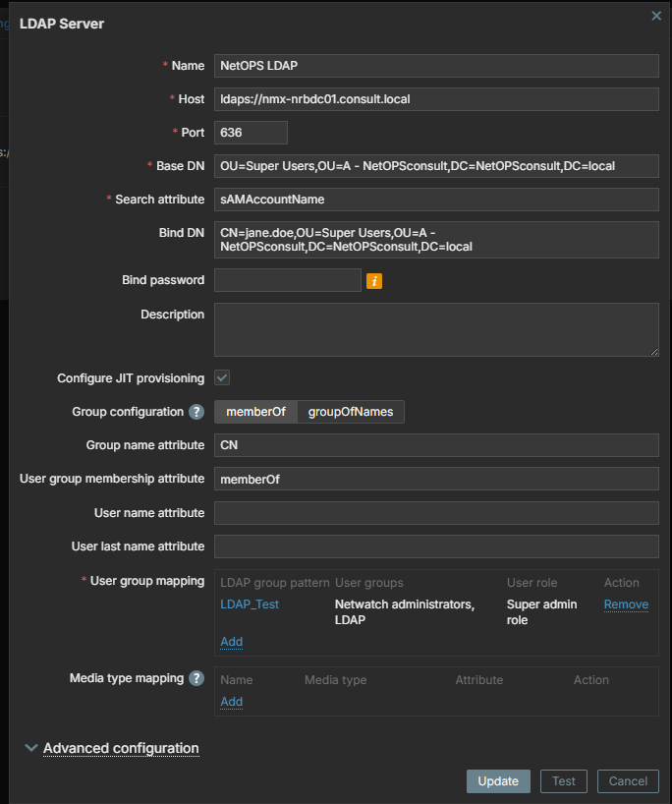Add a new media type mapping

click(231, 702)
